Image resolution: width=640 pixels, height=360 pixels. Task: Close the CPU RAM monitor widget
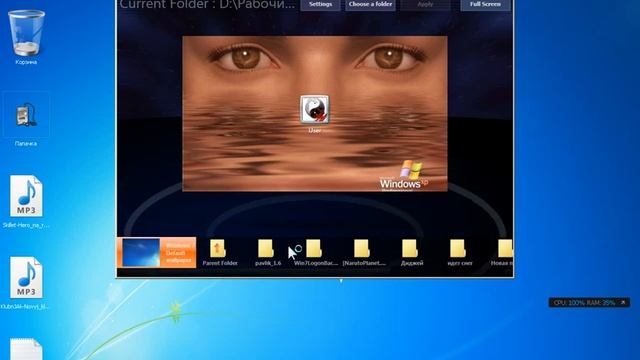pyautogui.click(x=623, y=302)
